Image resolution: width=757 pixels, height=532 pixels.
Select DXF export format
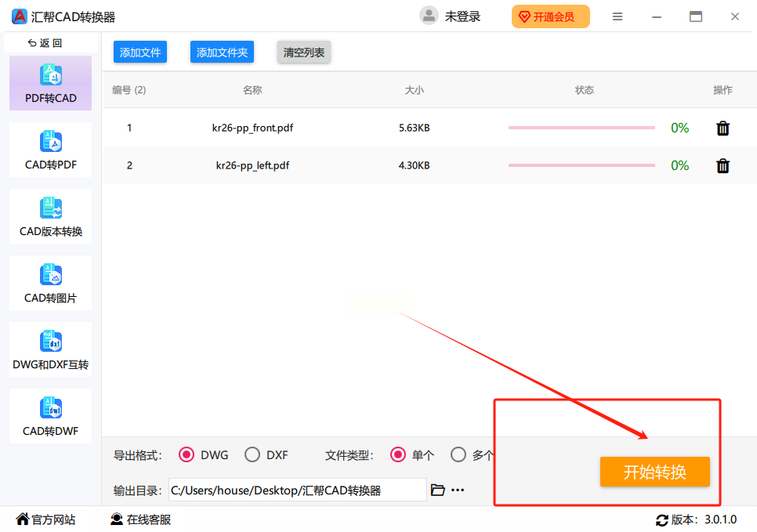click(266, 454)
